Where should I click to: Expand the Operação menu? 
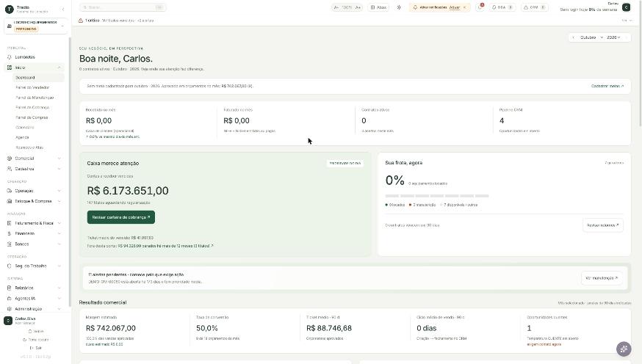[59, 191]
